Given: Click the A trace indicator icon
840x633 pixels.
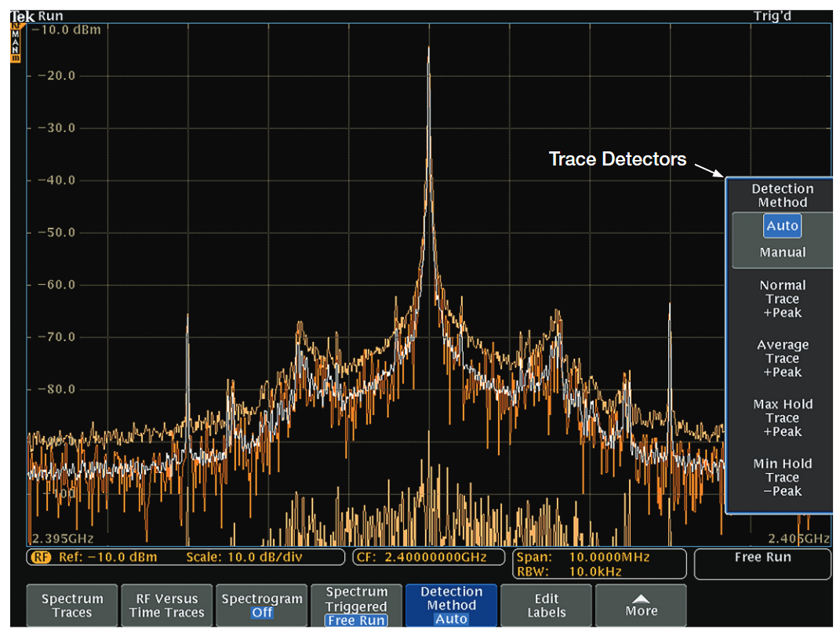Looking at the screenshot, I should click(x=16, y=42).
